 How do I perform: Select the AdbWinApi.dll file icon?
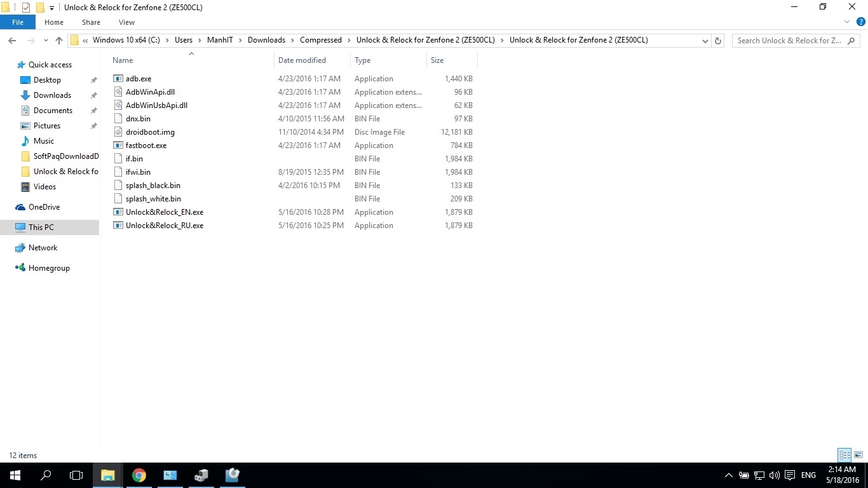[x=118, y=92]
